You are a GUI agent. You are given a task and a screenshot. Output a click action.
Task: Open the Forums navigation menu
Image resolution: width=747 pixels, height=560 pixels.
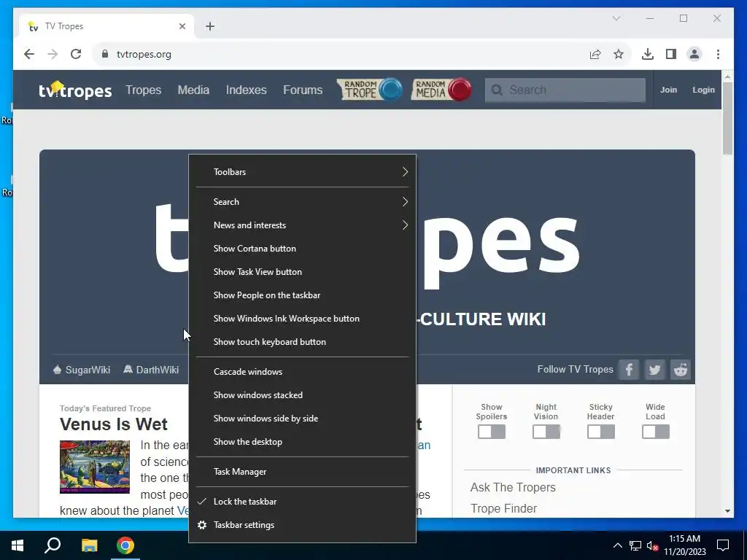303,90
